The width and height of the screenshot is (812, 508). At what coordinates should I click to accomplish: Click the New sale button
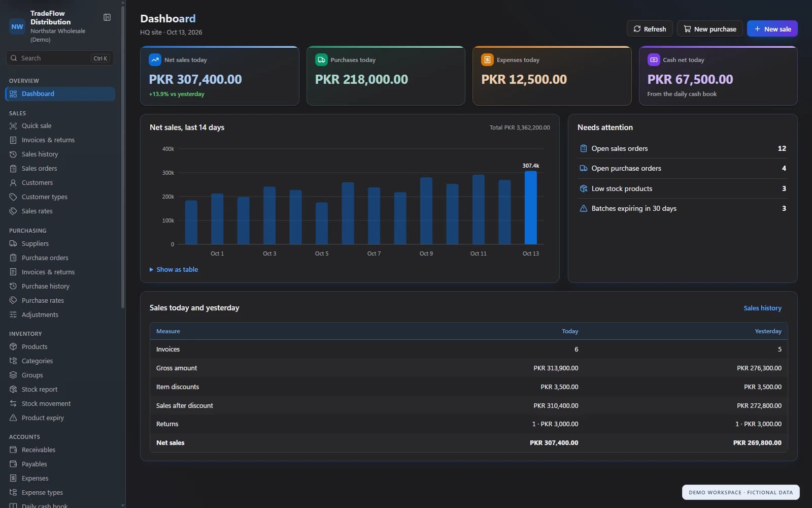[772, 29]
